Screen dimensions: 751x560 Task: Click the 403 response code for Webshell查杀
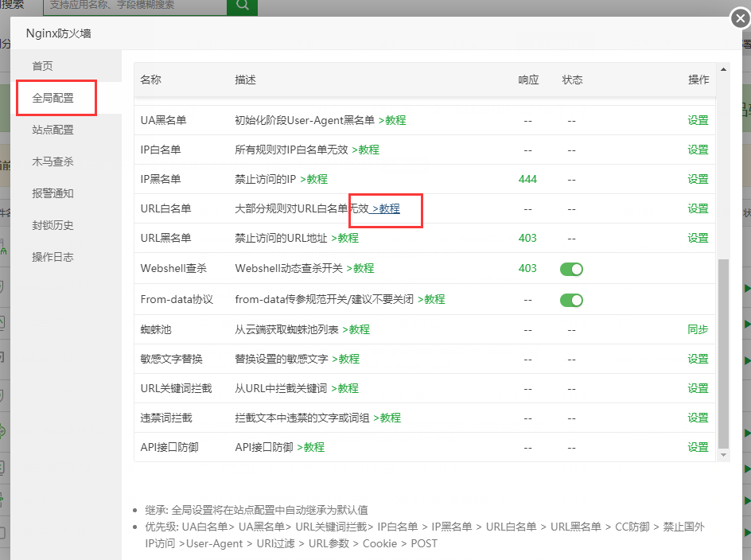point(527,268)
